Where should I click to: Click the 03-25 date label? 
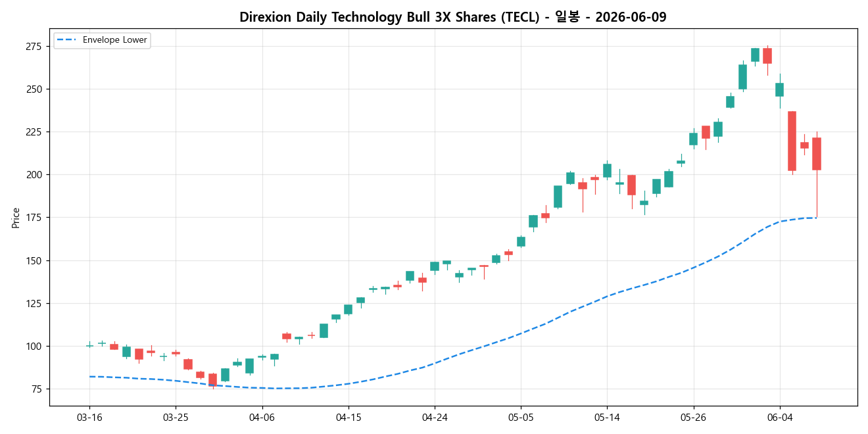tap(176, 418)
